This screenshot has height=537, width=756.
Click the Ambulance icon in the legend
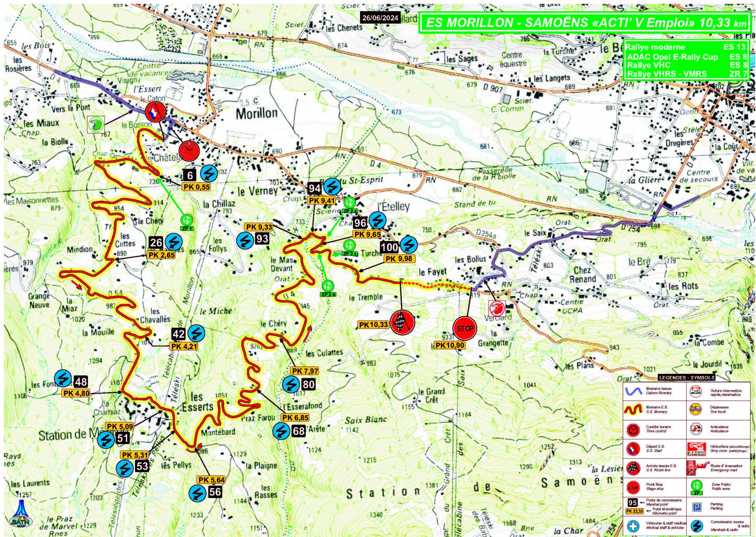(695, 429)
